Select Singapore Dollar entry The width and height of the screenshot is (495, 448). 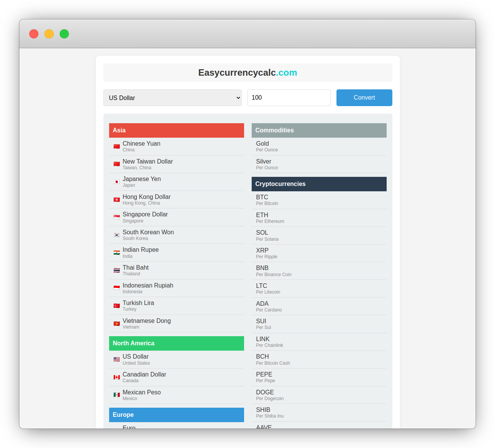176,217
